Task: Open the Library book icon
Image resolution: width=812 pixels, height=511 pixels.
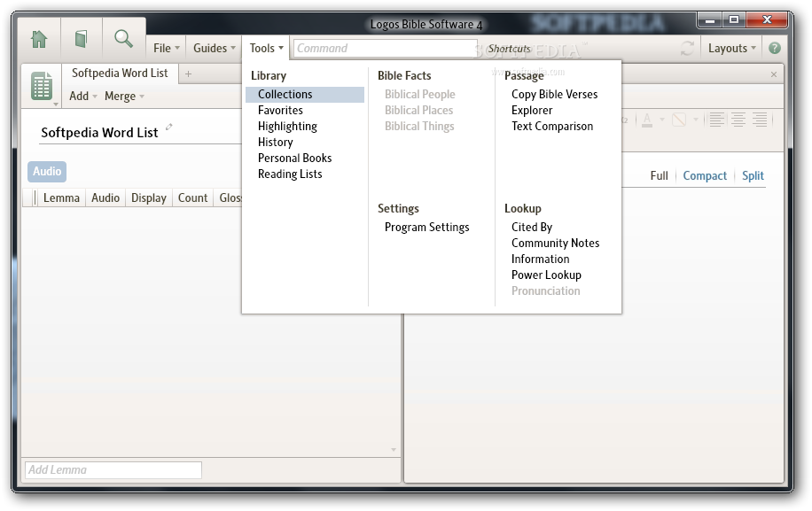Action: pos(81,39)
